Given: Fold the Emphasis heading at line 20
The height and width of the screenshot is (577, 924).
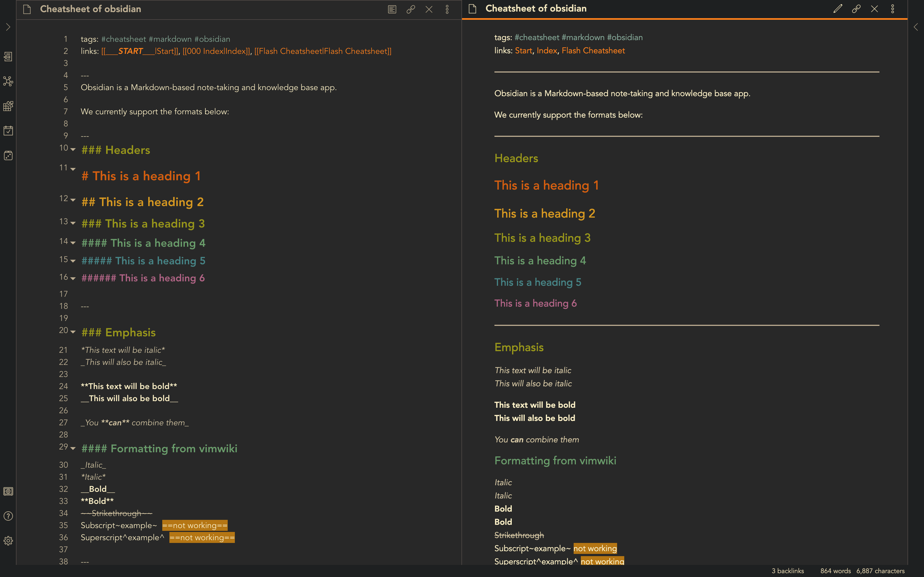Looking at the screenshot, I should [73, 332].
